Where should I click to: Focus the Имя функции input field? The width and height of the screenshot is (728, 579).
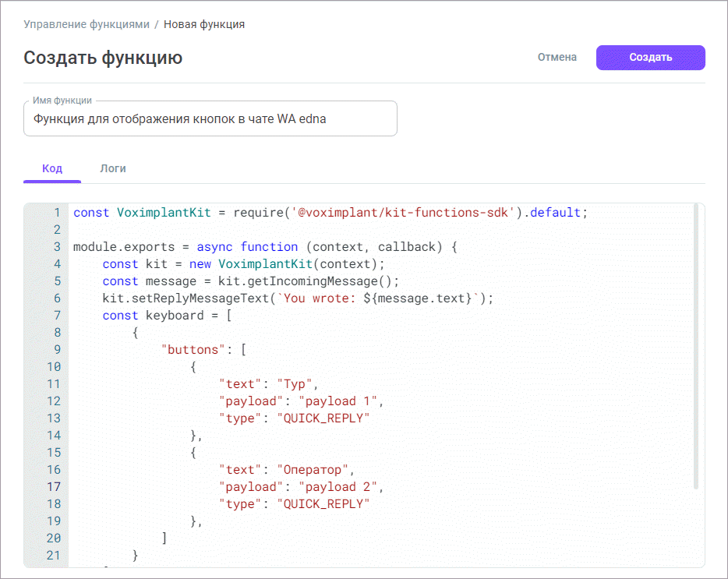(x=210, y=119)
